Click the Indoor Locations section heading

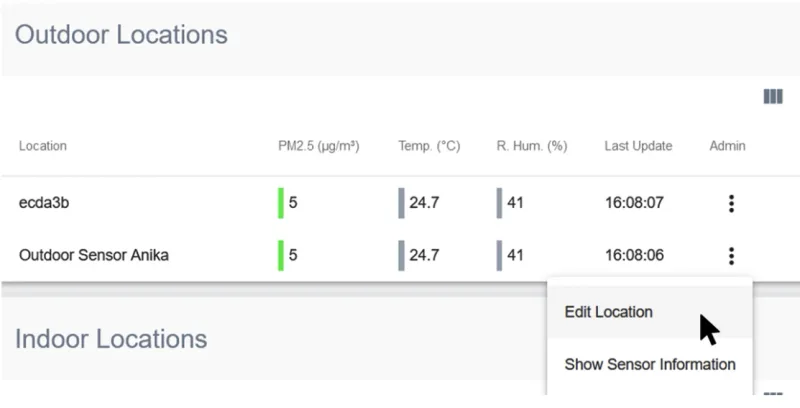(111, 338)
